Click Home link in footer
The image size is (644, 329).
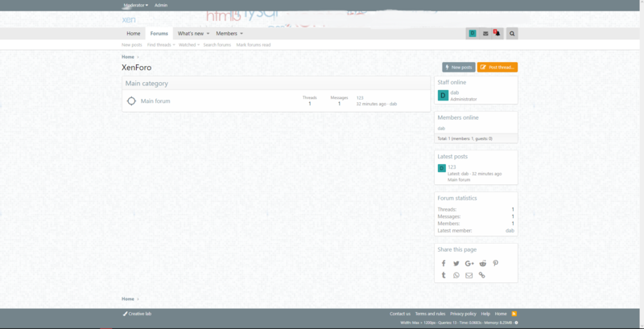point(501,314)
